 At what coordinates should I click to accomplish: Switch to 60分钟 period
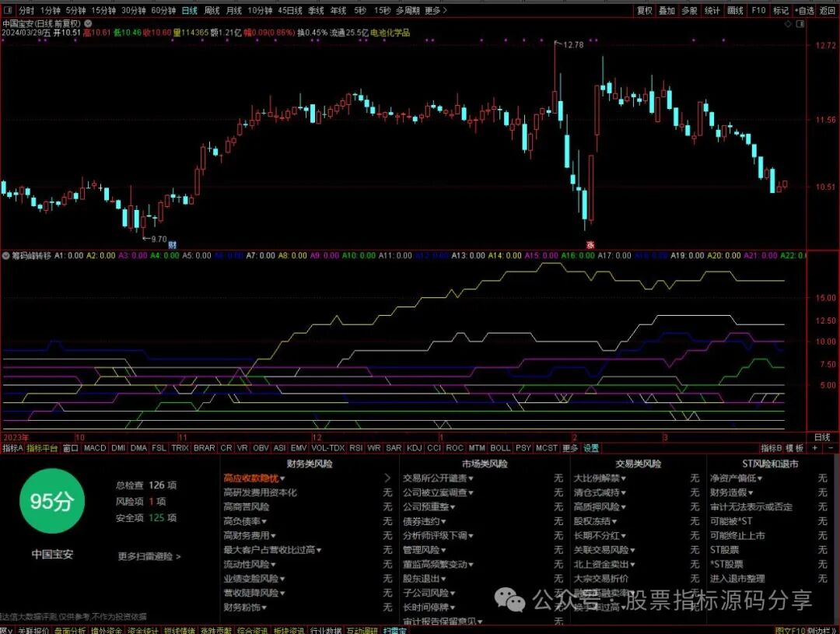click(163, 10)
